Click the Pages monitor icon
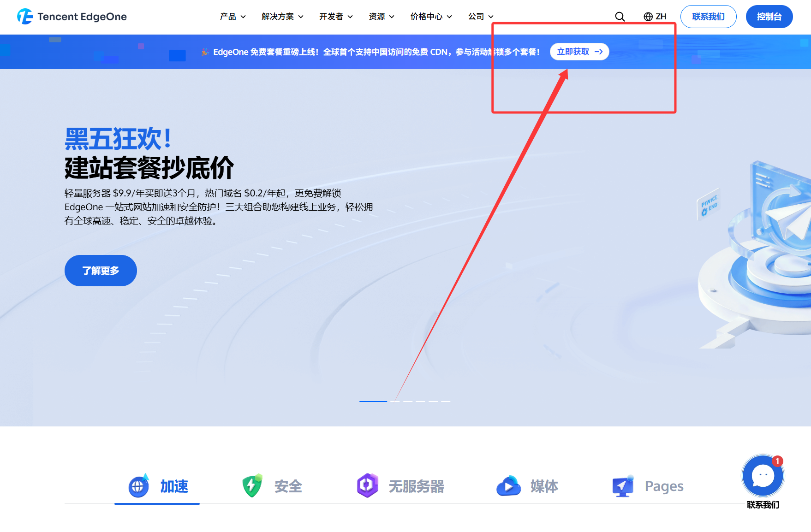Viewport: 811px width, 532px height. (623, 486)
